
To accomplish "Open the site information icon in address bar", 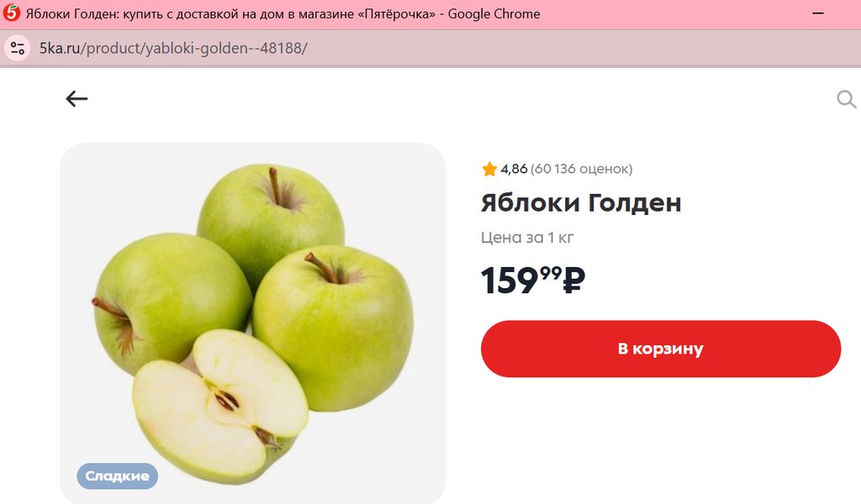I will 18,48.
